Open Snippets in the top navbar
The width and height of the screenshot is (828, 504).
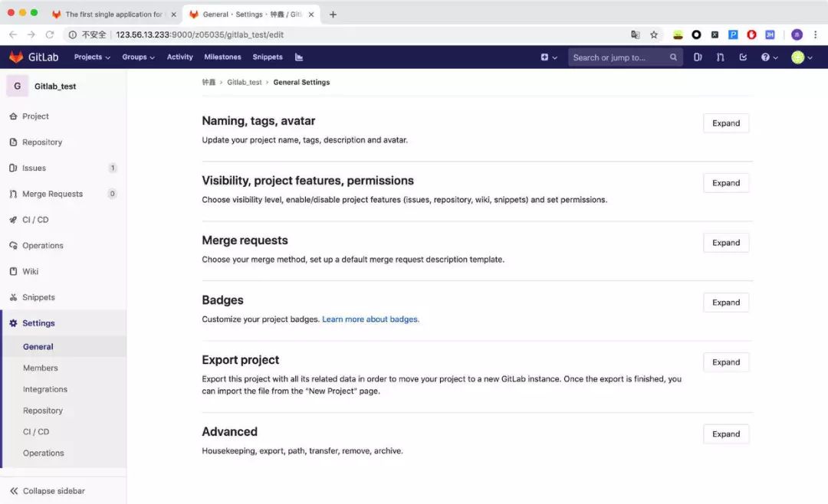(268, 57)
